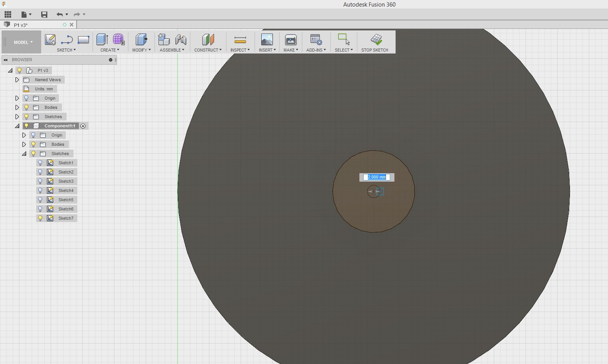Open the MAKE menu
Image resolution: width=608 pixels, height=364 pixels.
click(291, 50)
